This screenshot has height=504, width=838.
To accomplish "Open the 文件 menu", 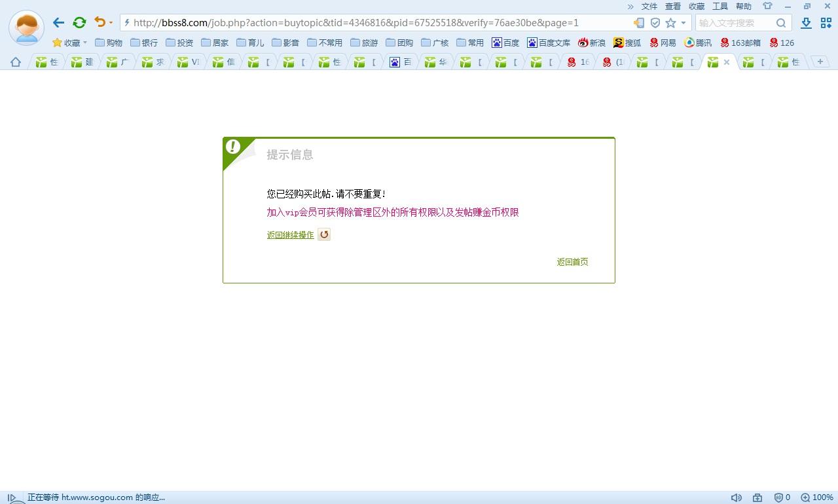I will 649,7.
